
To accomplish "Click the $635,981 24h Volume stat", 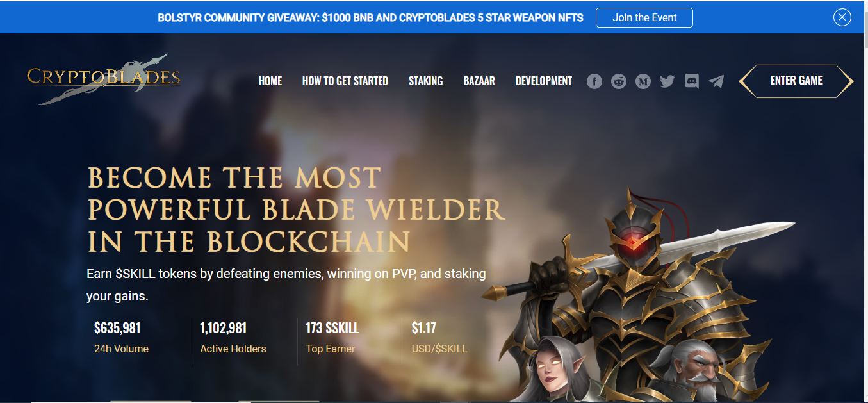I will pos(121,338).
